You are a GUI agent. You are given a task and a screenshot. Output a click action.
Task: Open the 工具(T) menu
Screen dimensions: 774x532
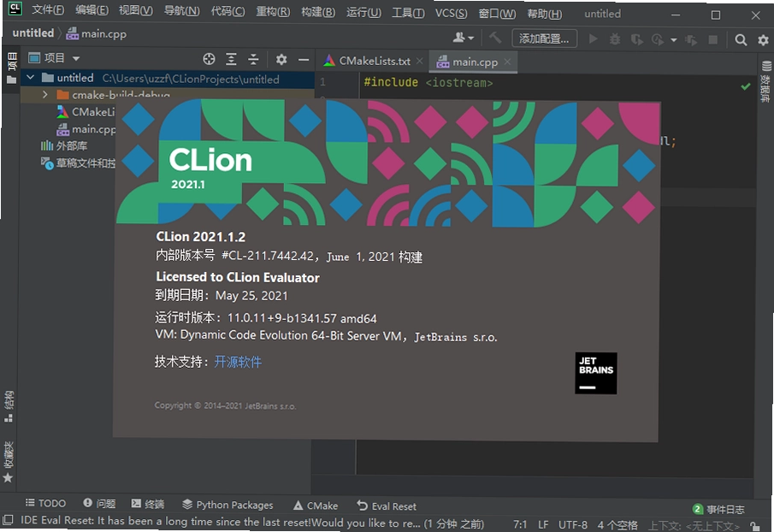tap(408, 13)
